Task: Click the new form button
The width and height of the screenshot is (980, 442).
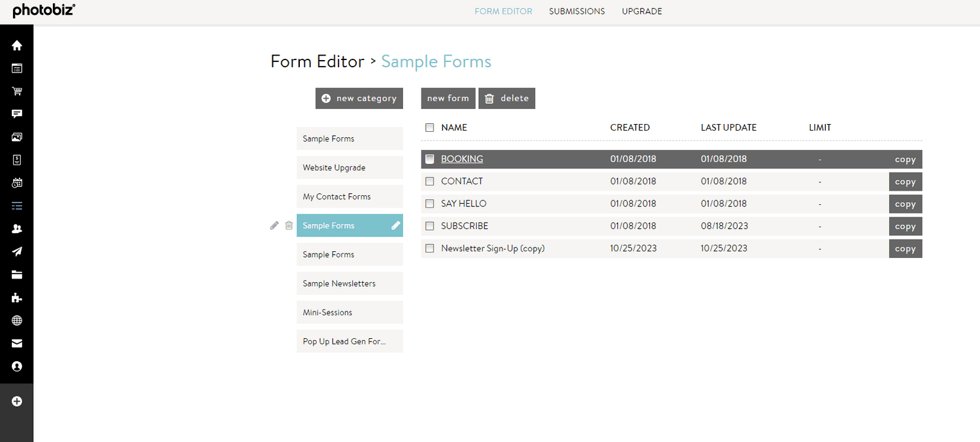Action: 448,98
